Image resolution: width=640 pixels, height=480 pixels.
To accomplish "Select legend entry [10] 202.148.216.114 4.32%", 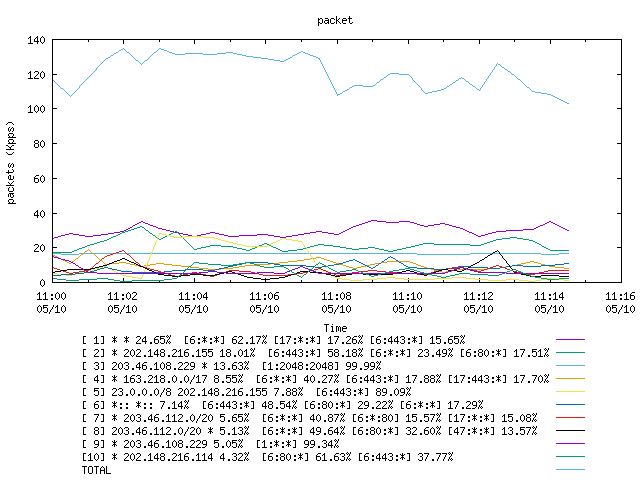I will pos(267,457).
